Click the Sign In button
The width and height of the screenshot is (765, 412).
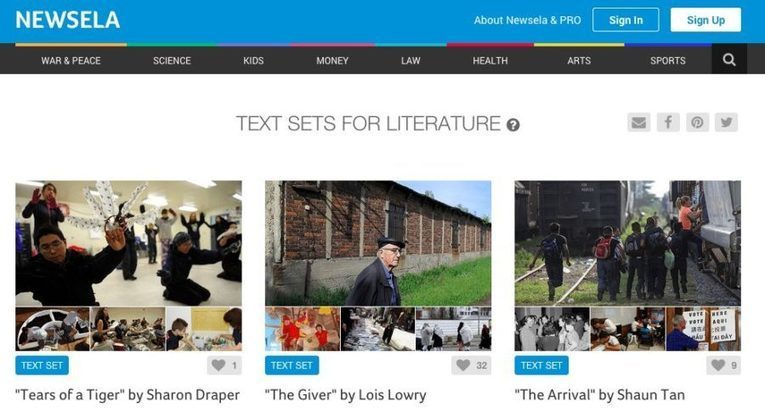tap(625, 20)
